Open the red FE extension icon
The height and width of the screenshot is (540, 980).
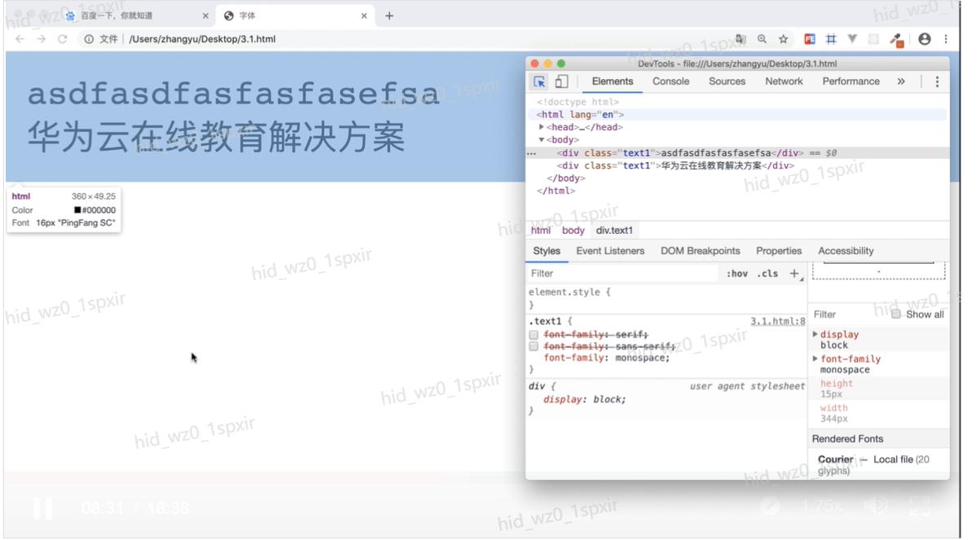810,39
